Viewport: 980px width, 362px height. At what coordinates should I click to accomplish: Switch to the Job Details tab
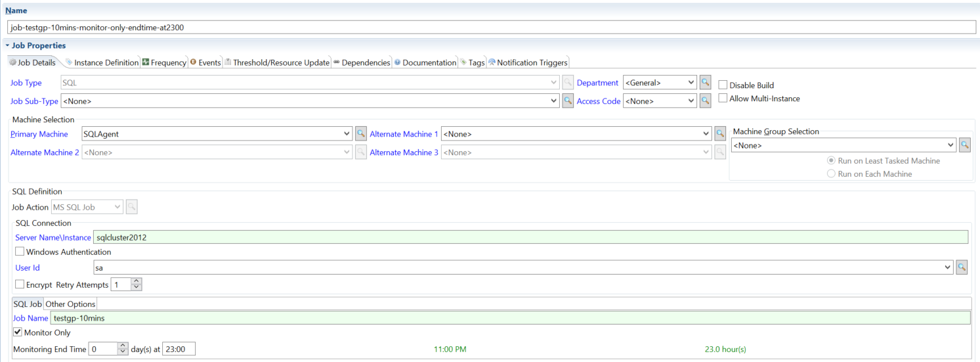coord(32,62)
